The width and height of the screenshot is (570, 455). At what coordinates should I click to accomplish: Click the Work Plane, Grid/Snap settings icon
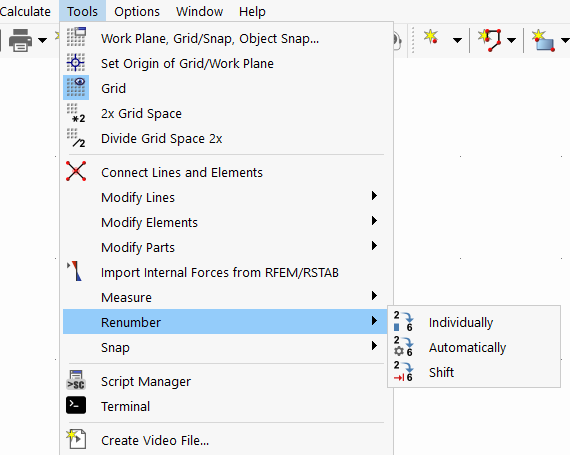pyautogui.click(x=76, y=37)
